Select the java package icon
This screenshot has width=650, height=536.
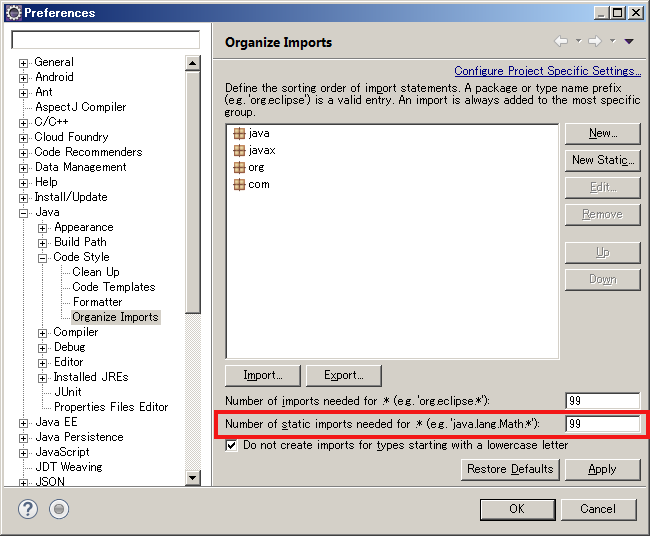click(x=239, y=133)
